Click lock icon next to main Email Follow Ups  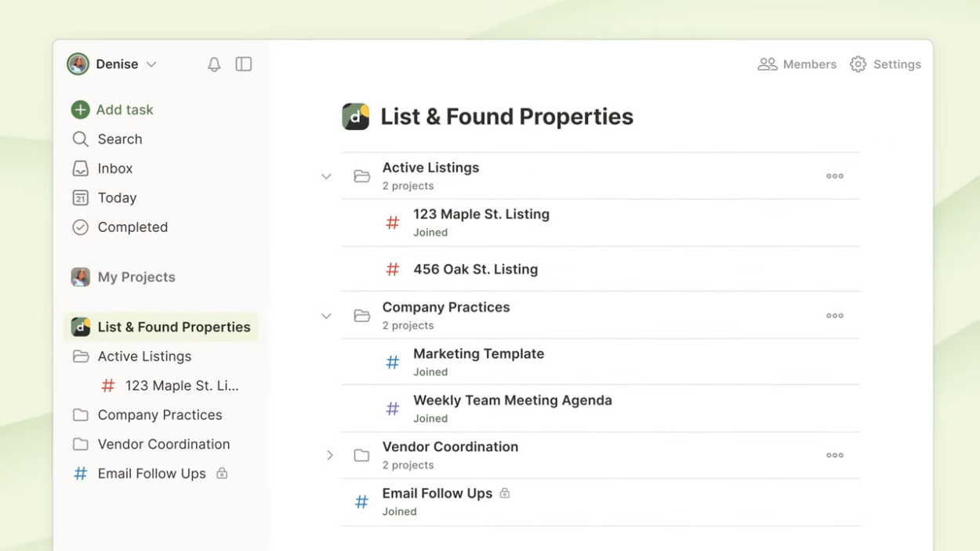coord(505,493)
